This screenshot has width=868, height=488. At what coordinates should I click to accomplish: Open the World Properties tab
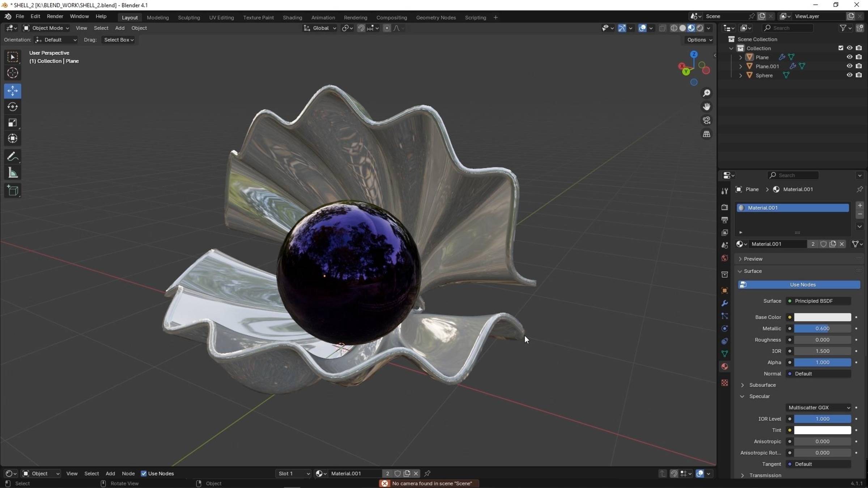click(x=724, y=258)
